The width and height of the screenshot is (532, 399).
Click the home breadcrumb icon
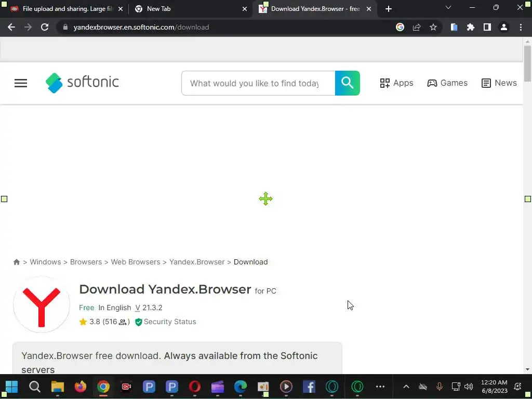[x=16, y=262]
